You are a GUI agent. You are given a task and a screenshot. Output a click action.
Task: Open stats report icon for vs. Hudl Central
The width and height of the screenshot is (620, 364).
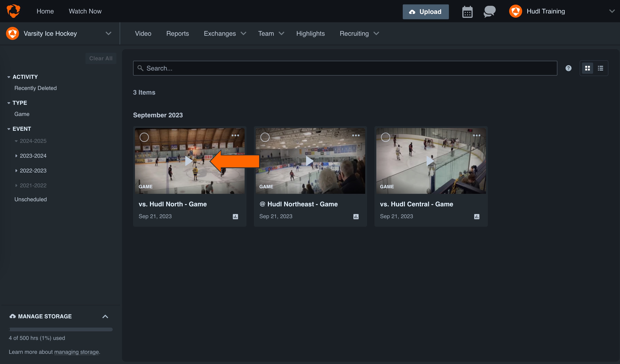pyautogui.click(x=477, y=217)
